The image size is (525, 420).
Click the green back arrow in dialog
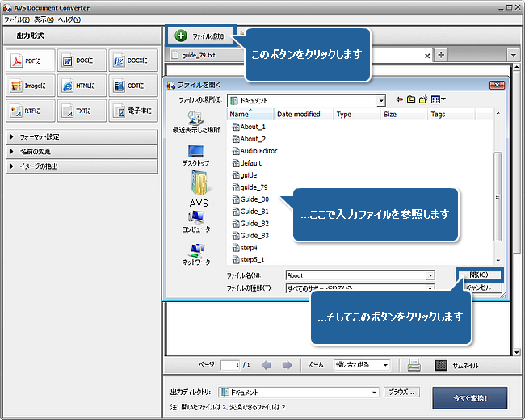point(399,100)
